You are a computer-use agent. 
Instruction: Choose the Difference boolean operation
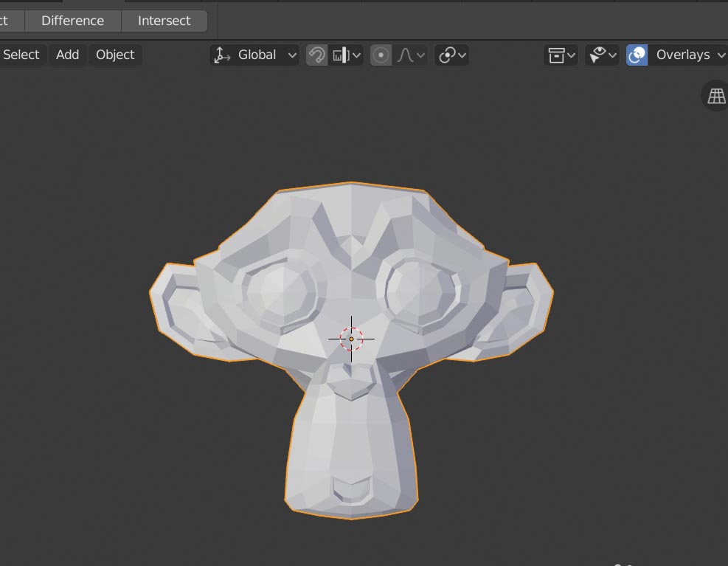(72, 20)
